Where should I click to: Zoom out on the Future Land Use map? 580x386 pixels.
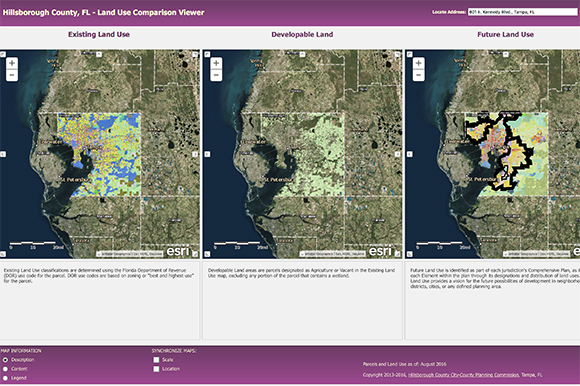418,75
